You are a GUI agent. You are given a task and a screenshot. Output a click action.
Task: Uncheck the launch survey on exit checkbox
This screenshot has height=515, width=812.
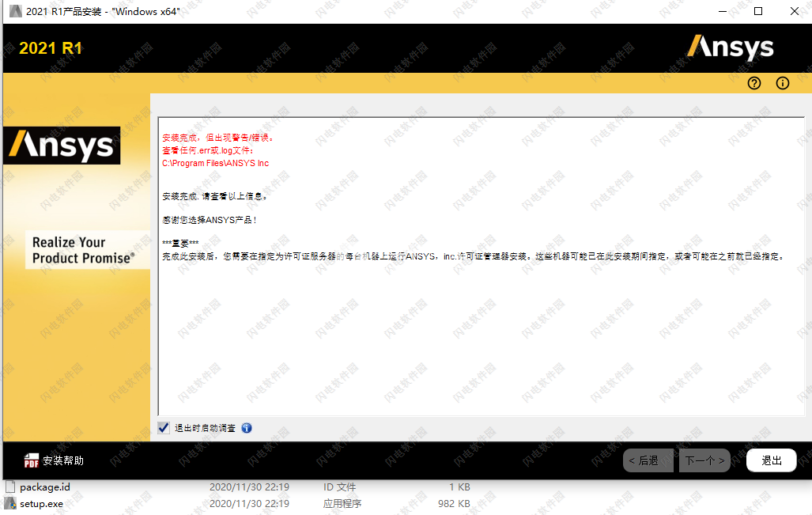tap(164, 427)
